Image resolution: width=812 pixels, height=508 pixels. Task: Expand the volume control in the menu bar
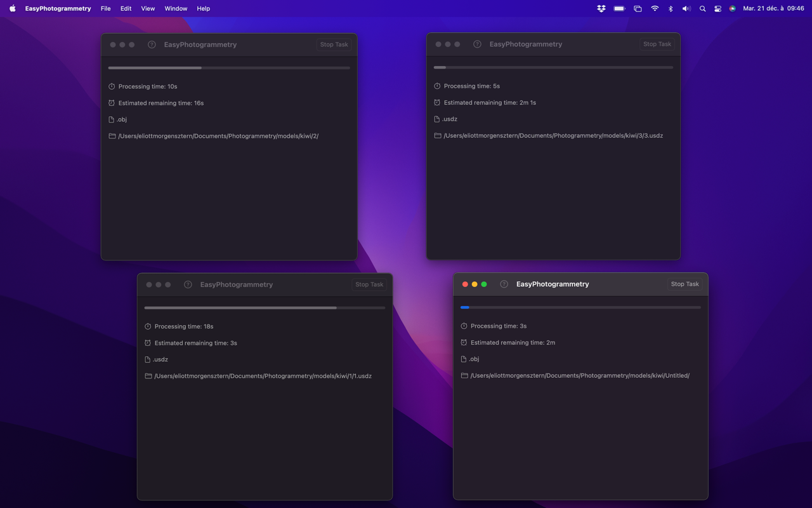click(686, 9)
